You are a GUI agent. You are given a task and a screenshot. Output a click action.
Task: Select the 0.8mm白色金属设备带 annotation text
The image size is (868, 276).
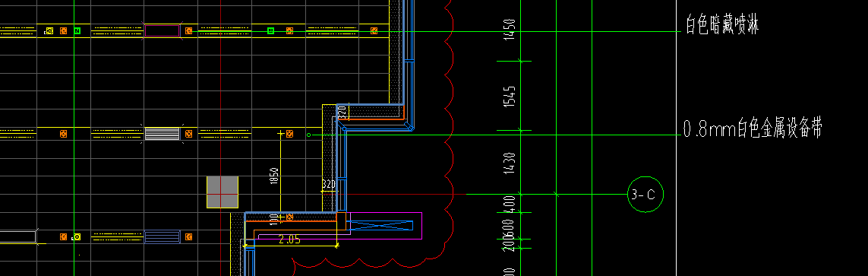[753, 129]
